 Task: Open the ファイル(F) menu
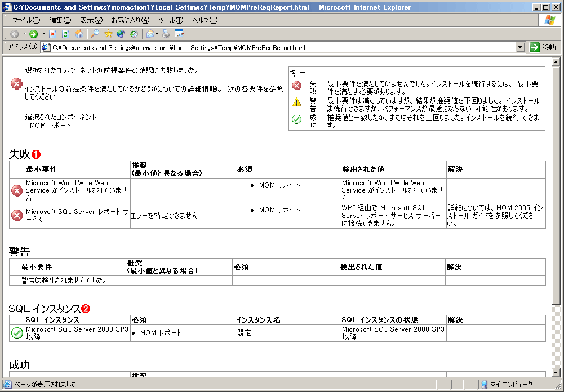click(26, 20)
